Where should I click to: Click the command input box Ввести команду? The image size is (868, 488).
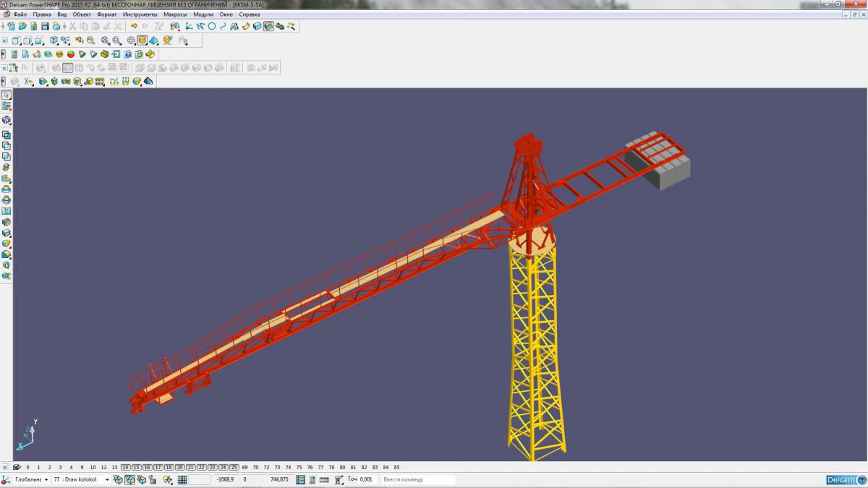pyautogui.click(x=418, y=479)
